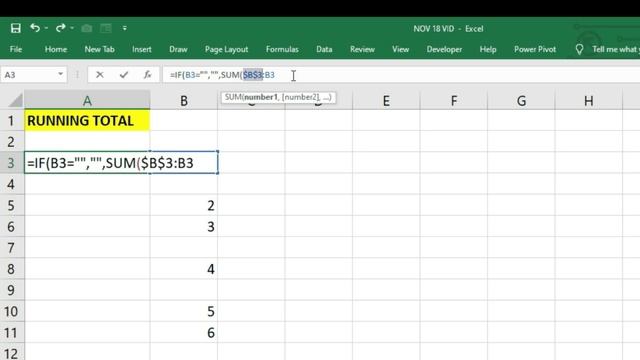The height and width of the screenshot is (360, 640).
Task: Click the Undo arrow icon
Action: coord(35,28)
